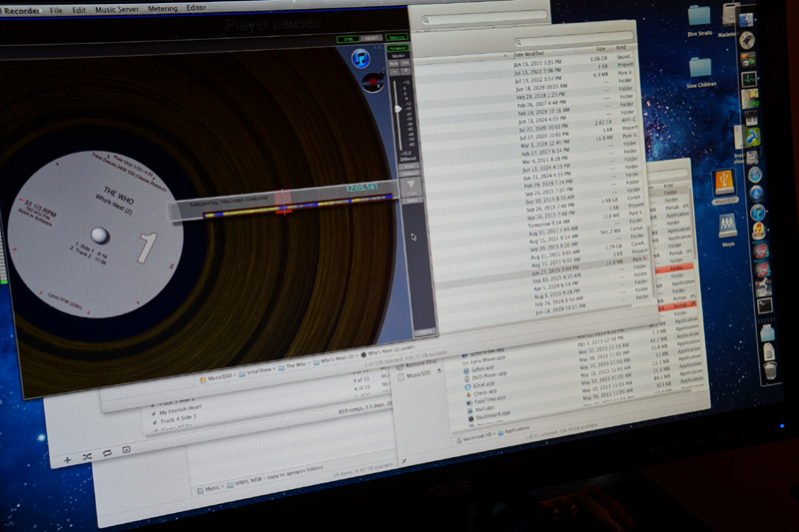The image size is (799, 532).
Task: Click the green Advanced button
Action: (398, 48)
